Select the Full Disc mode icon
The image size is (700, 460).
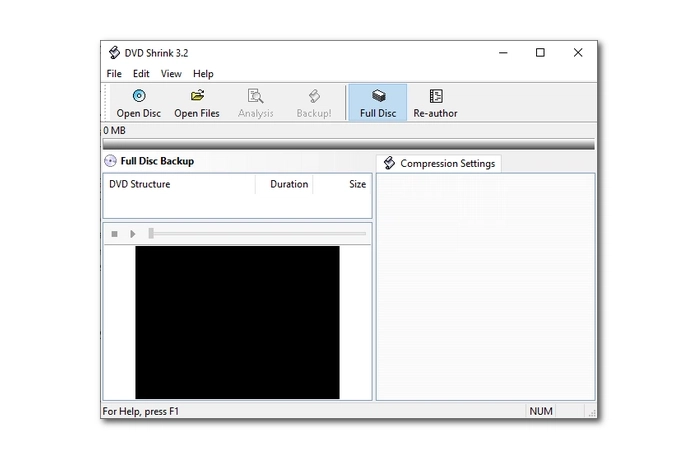(x=378, y=103)
